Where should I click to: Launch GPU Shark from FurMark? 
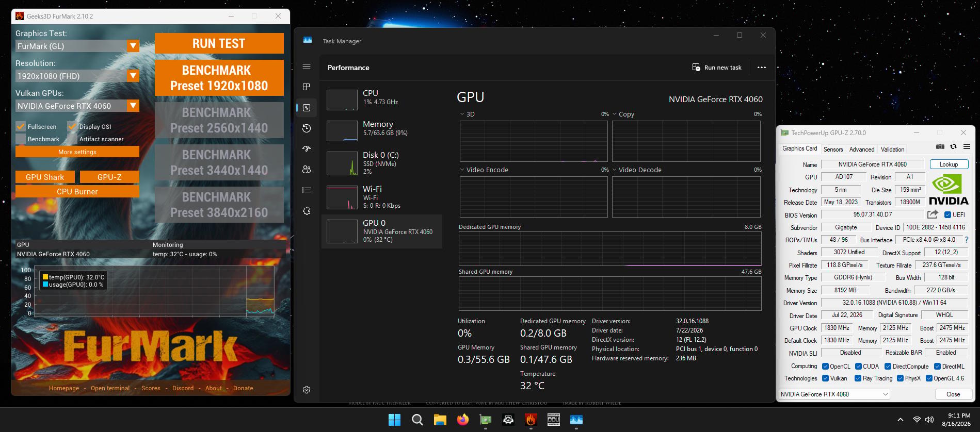pos(45,177)
